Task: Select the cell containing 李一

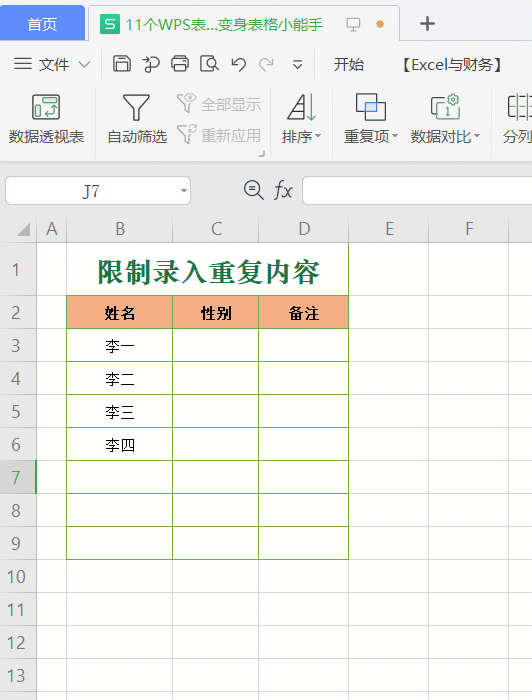Action: click(120, 346)
